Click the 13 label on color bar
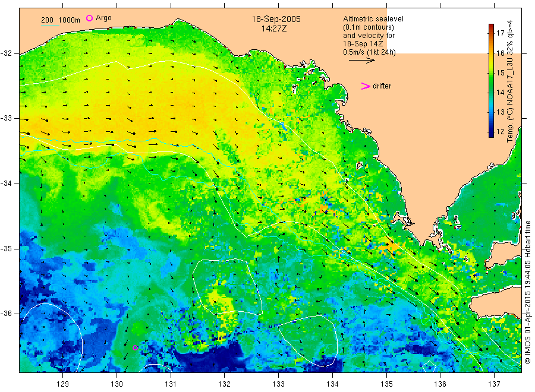This screenshot has height=392, width=535. [500, 112]
